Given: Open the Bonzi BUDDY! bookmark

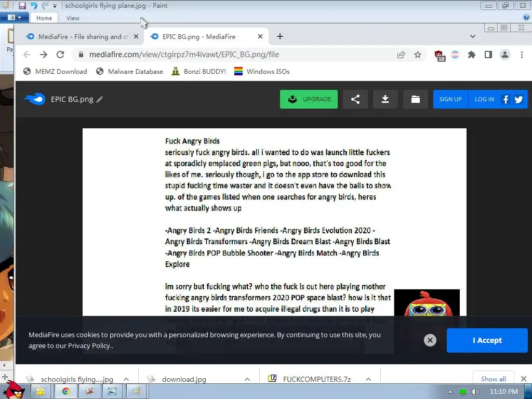Looking at the screenshot, I should coord(199,72).
